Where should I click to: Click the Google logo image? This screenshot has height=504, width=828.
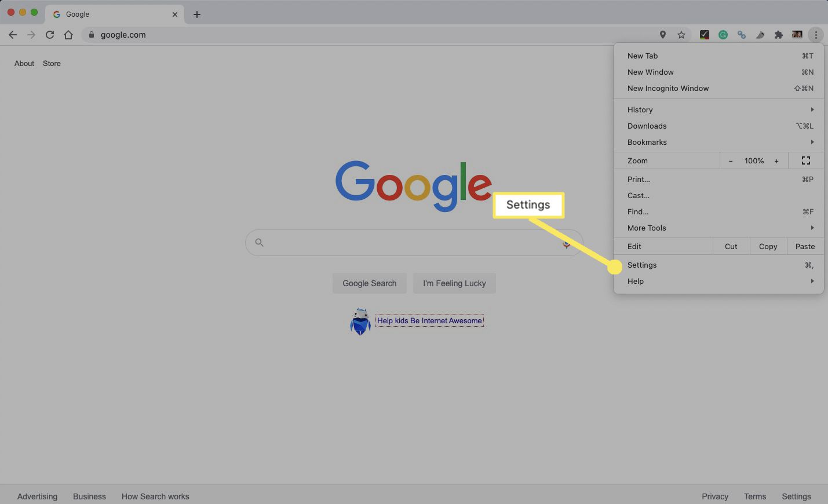414,185
